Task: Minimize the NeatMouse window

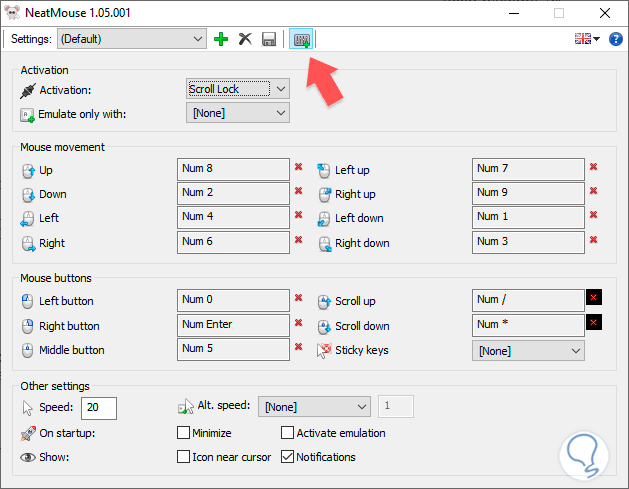Action: (x=514, y=13)
